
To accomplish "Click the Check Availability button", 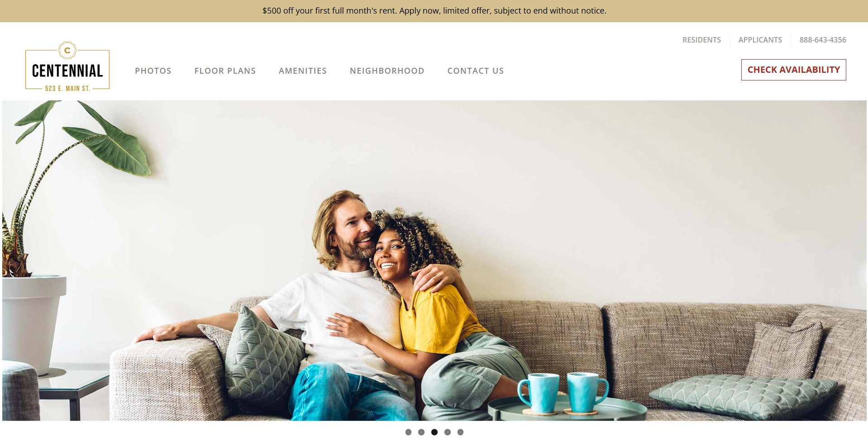I will pyautogui.click(x=794, y=70).
